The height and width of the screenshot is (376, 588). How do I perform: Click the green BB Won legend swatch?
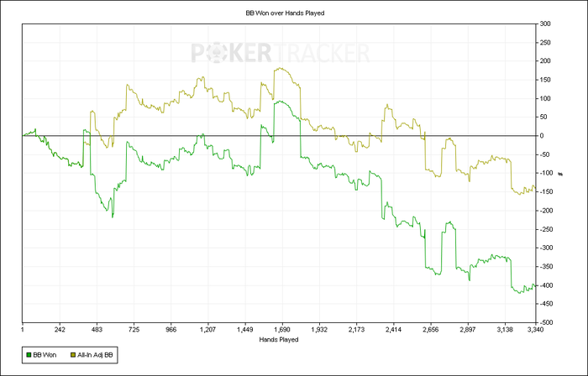pyautogui.click(x=29, y=355)
